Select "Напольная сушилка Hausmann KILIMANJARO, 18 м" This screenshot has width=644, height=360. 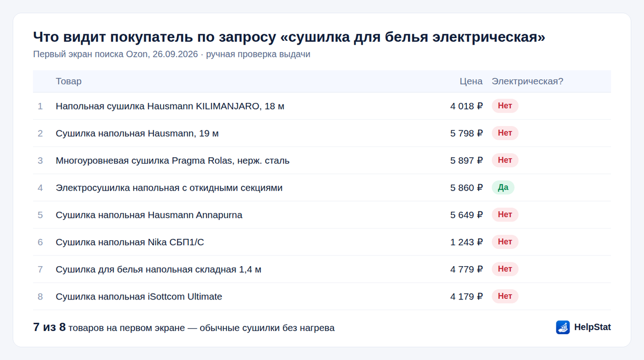coord(170,106)
